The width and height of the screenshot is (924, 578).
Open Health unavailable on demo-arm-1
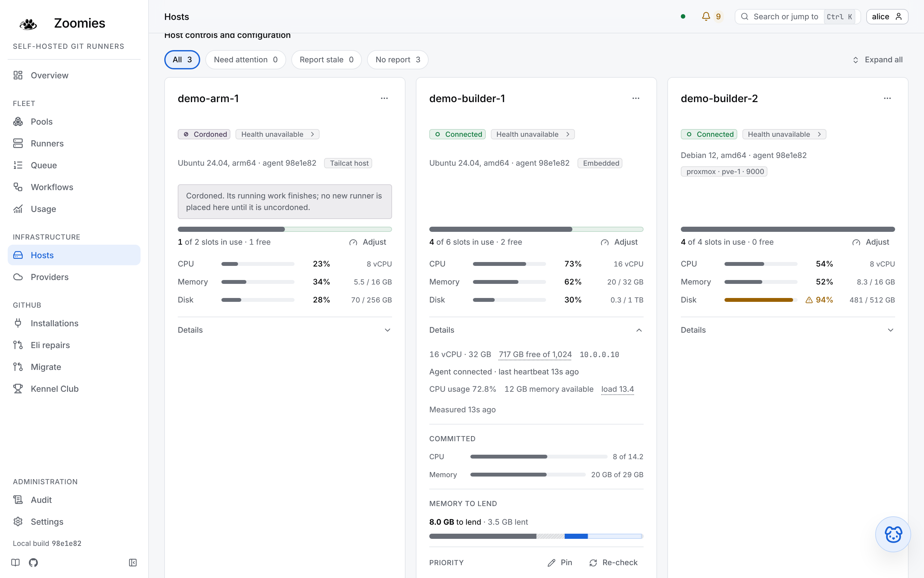point(278,134)
